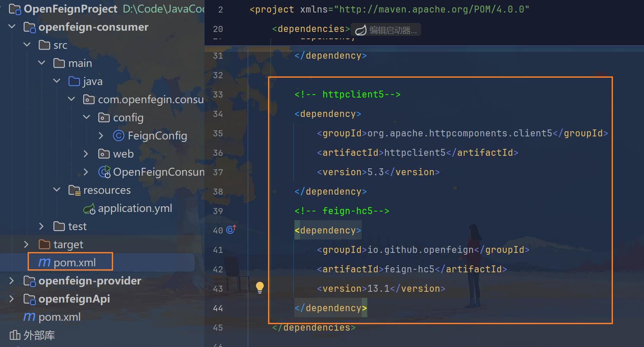Click the httpclient5 comment text
This screenshot has width=644, height=347.
point(348,95)
